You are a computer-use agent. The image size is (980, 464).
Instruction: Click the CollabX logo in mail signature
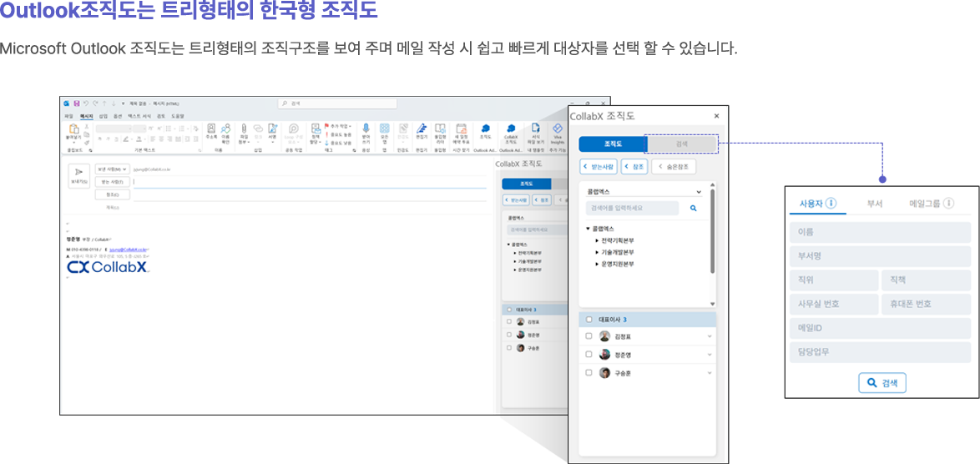pos(108,267)
